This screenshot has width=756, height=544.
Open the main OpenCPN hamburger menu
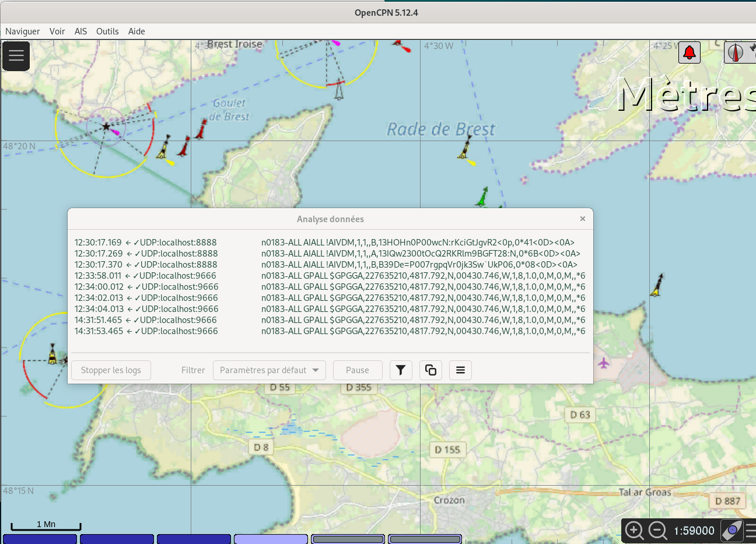point(16,56)
